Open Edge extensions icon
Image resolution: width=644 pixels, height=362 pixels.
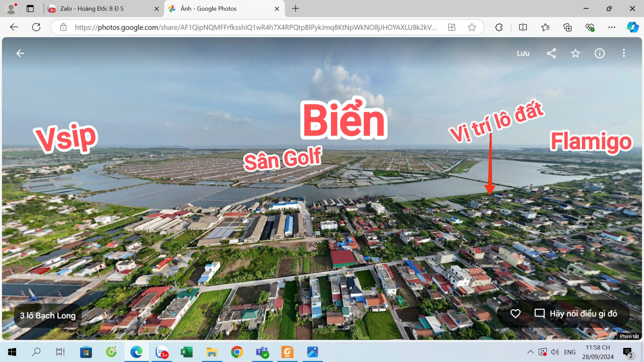click(499, 27)
